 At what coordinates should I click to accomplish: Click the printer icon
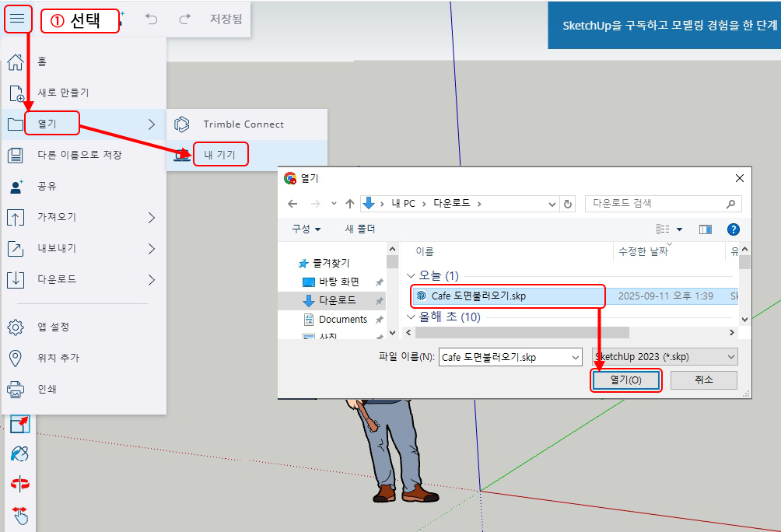point(16,390)
